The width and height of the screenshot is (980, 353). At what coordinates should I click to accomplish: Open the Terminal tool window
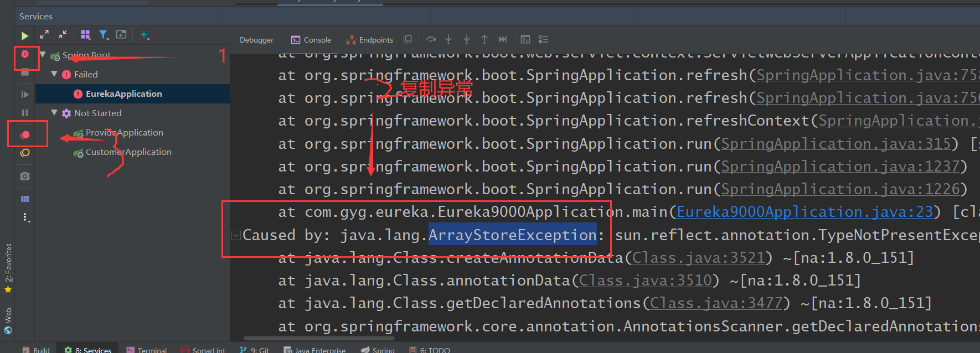click(x=146, y=350)
